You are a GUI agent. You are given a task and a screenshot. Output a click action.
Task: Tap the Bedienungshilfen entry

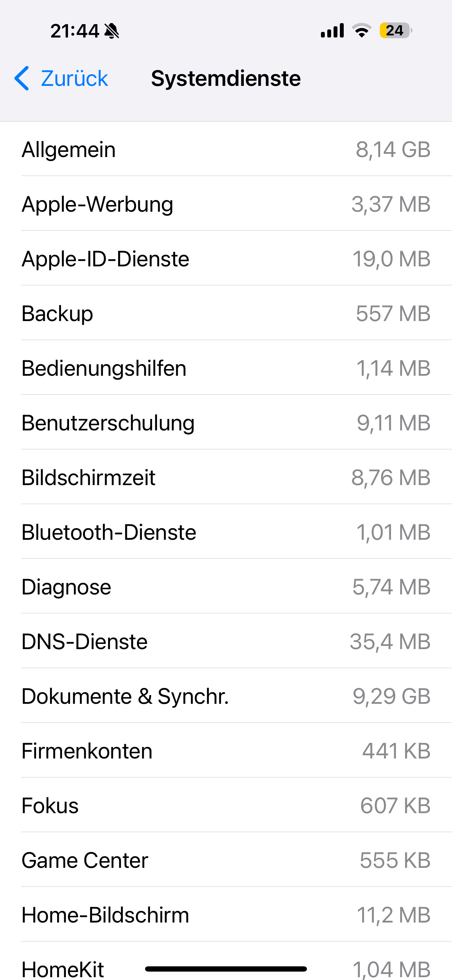point(226,368)
